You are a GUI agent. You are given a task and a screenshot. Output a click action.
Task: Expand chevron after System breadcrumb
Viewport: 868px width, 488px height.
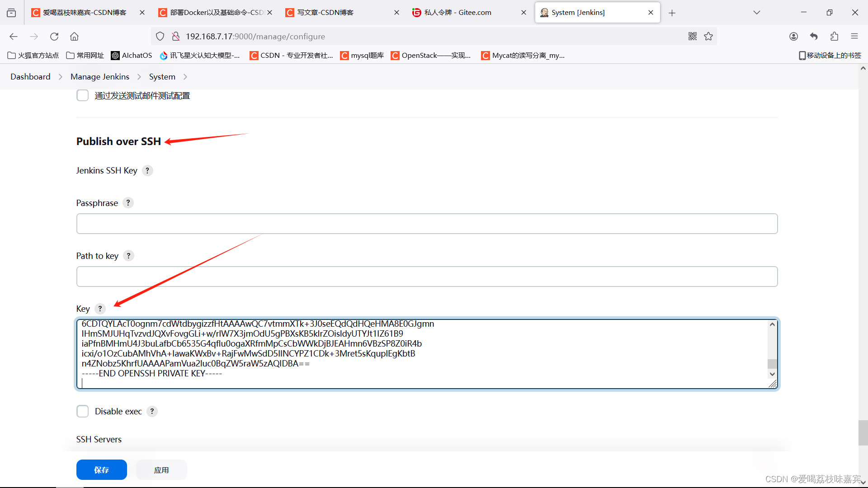(185, 77)
